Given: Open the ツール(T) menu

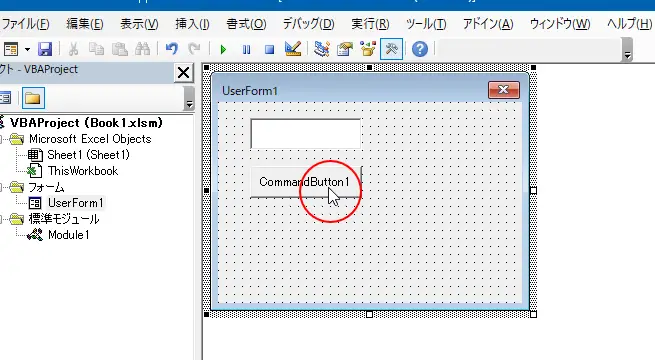Looking at the screenshot, I should tap(426, 24).
